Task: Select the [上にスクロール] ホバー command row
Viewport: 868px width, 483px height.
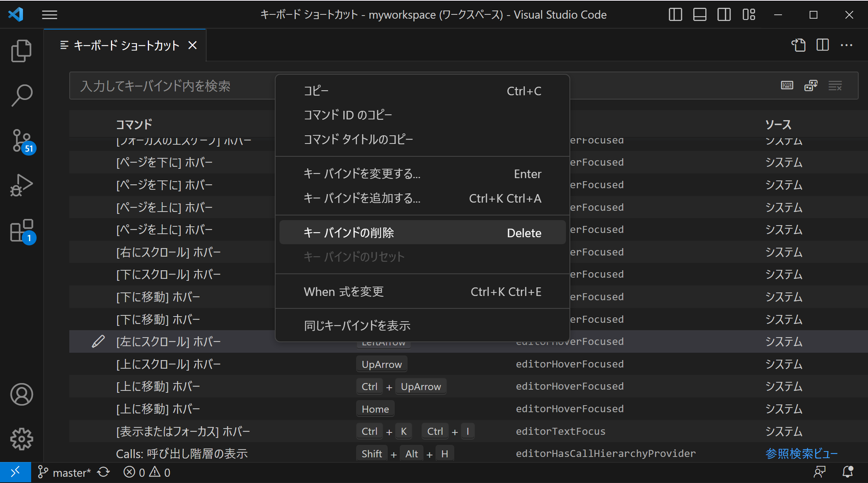Action: 469,364
